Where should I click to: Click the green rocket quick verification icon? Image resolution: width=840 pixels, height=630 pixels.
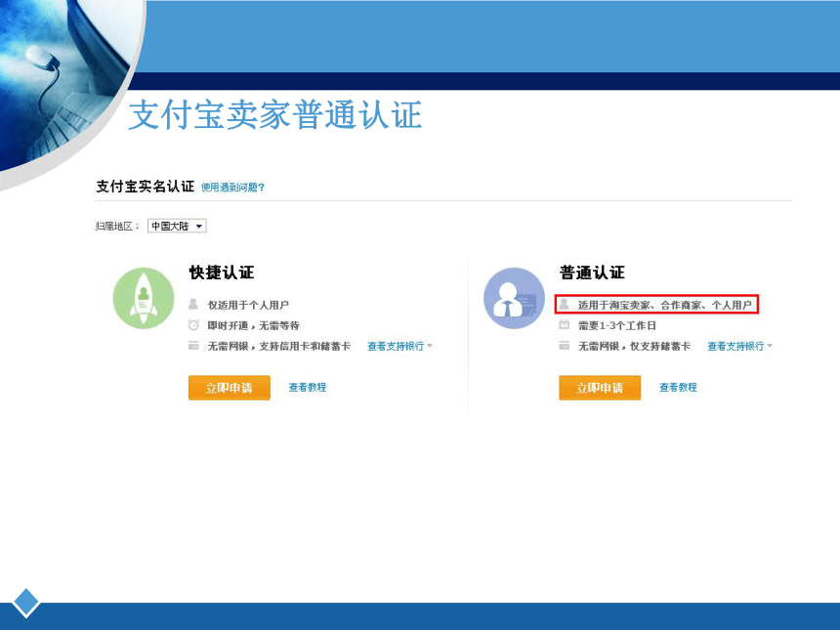tap(144, 298)
